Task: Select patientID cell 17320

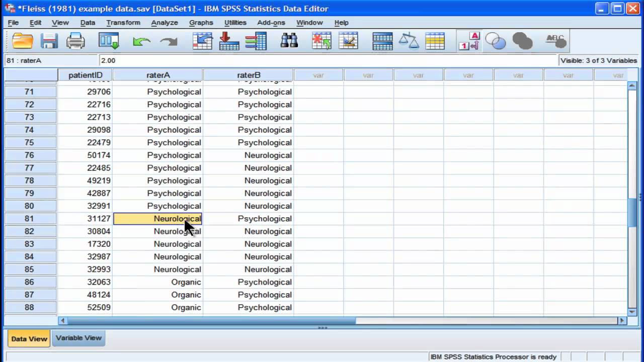Action: [x=85, y=244]
